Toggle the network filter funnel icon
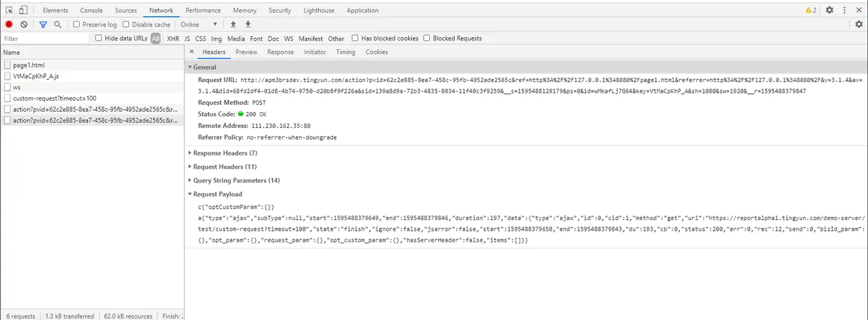This screenshot has width=868, height=320. [x=43, y=25]
